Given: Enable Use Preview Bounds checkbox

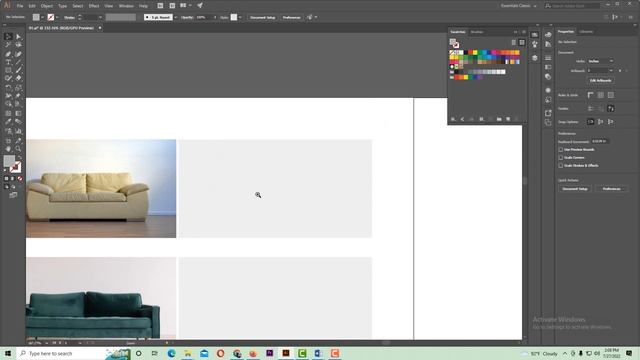Looking at the screenshot, I should coord(561,150).
